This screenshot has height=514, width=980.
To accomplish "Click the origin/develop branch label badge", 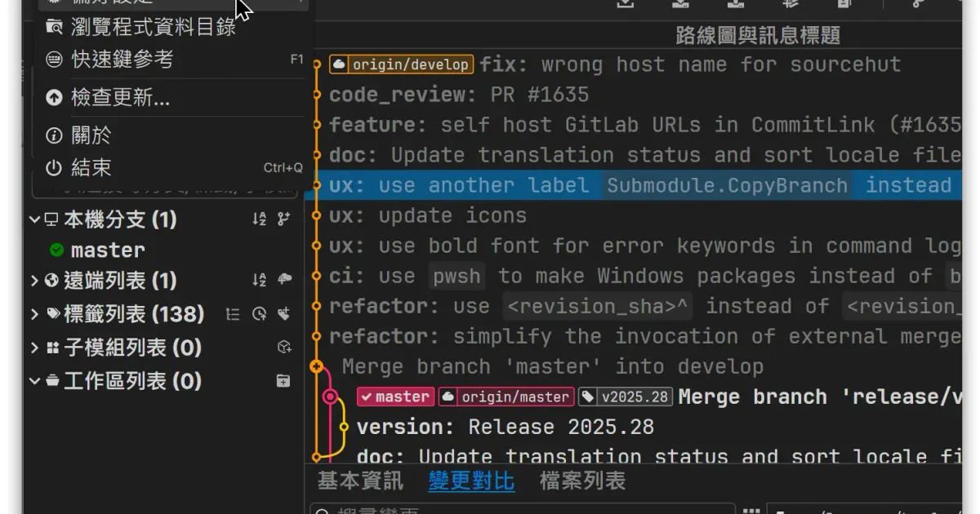I will [401, 64].
